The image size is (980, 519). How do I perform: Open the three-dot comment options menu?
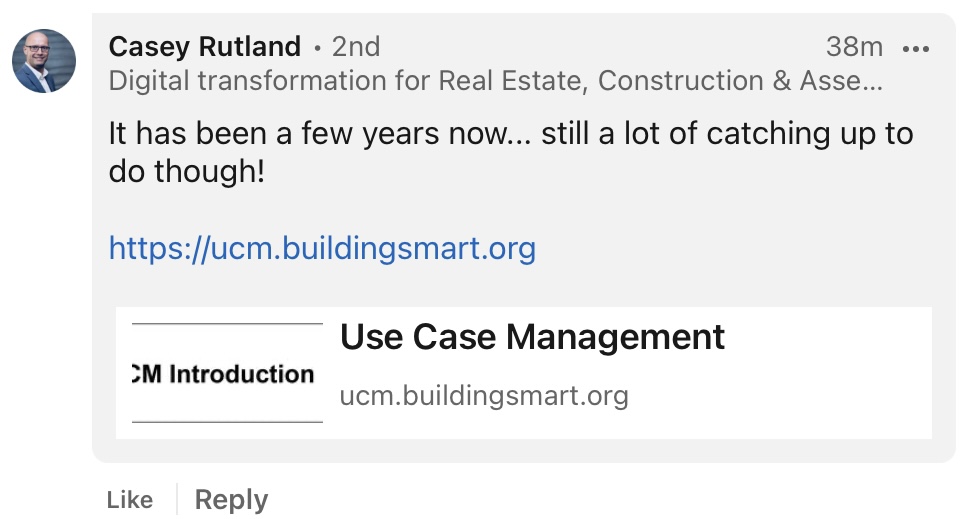coord(916,47)
